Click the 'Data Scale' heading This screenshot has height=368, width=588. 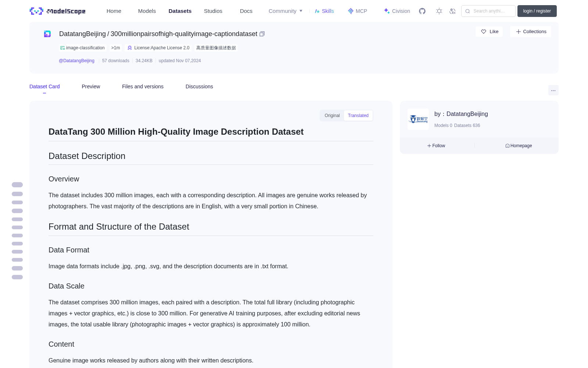(x=67, y=286)
